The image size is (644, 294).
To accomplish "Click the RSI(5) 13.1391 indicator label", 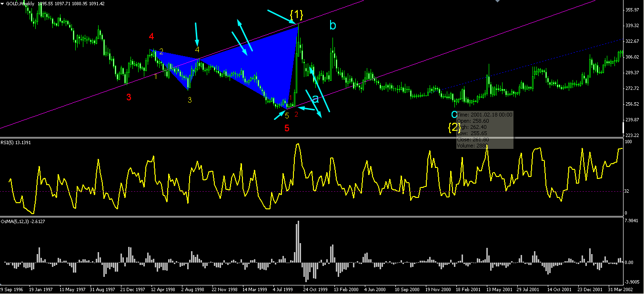I will [x=16, y=142].
